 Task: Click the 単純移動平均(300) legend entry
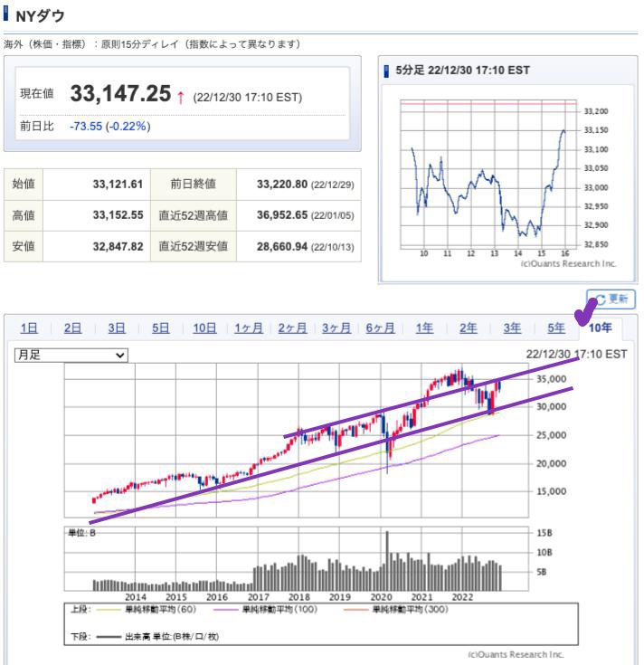point(396,610)
